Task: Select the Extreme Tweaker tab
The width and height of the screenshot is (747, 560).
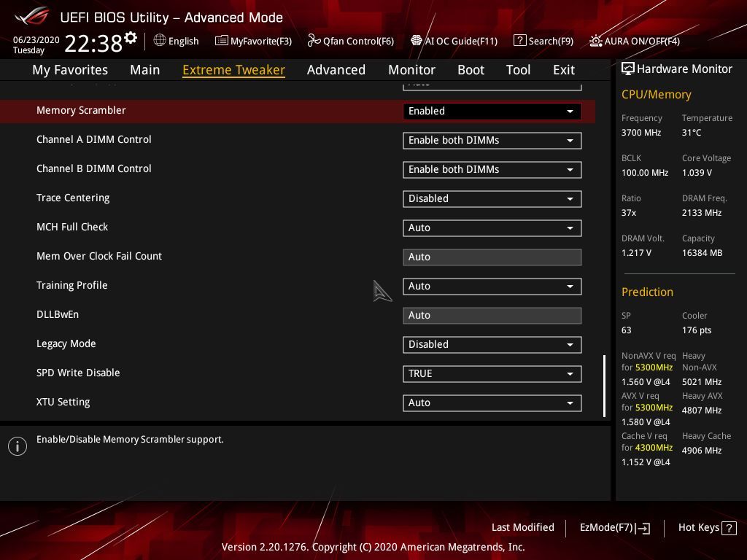Action: (x=234, y=70)
